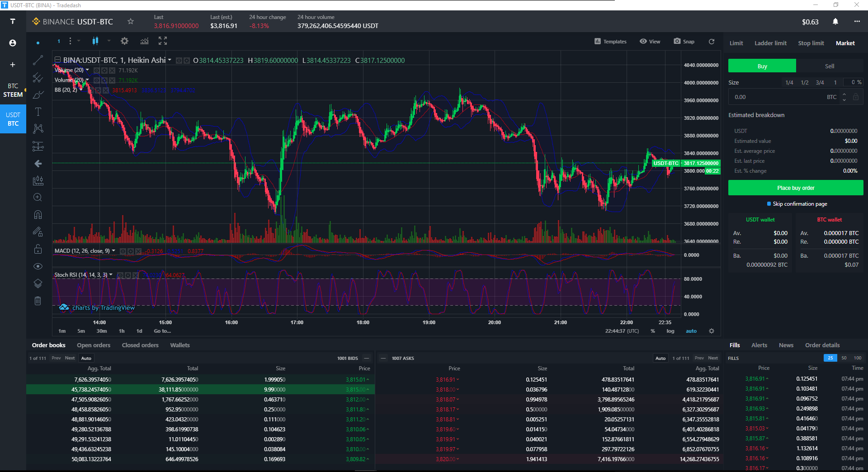Remove the Stoch RSI indicator
Image resolution: width=868 pixels, height=472 pixels.
coord(135,275)
